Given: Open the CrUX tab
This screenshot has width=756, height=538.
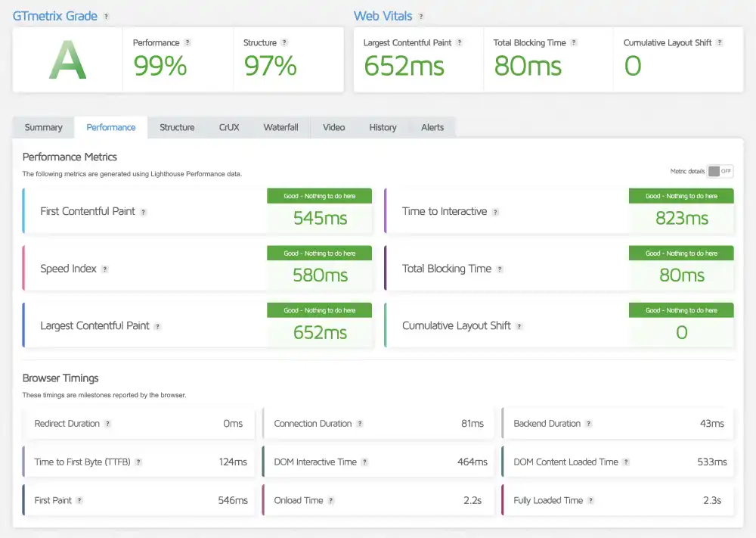Looking at the screenshot, I should (x=228, y=127).
